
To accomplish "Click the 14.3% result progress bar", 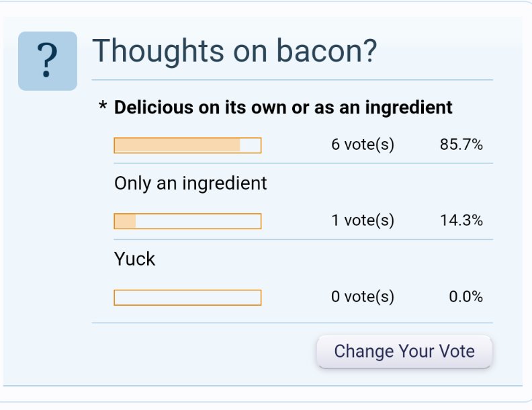I will 187,221.
